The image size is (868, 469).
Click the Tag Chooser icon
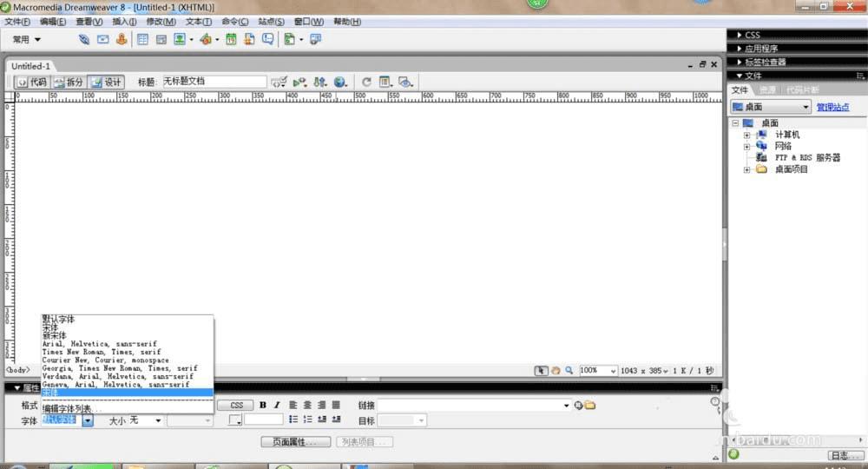tap(316, 39)
